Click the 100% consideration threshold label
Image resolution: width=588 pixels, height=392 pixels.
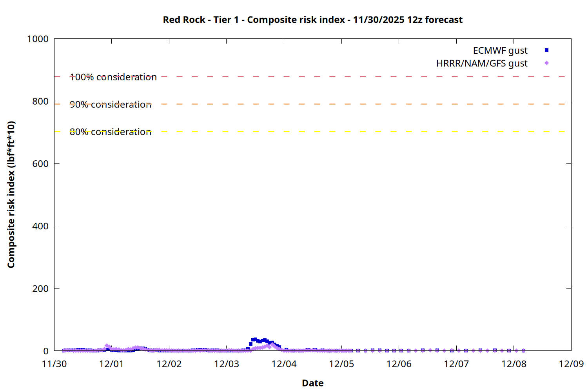[x=113, y=77]
